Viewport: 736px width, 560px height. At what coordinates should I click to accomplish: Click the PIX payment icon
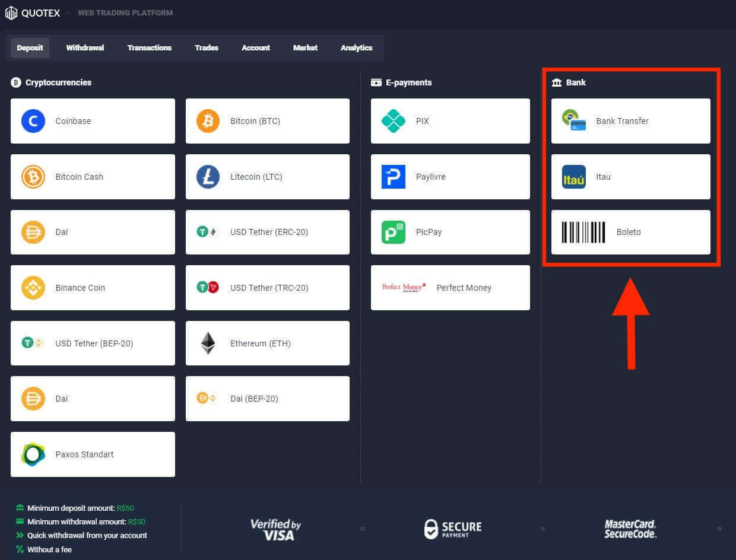(x=393, y=121)
